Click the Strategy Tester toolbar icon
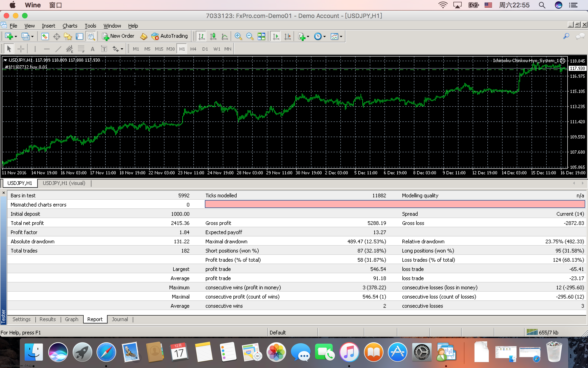 point(91,36)
